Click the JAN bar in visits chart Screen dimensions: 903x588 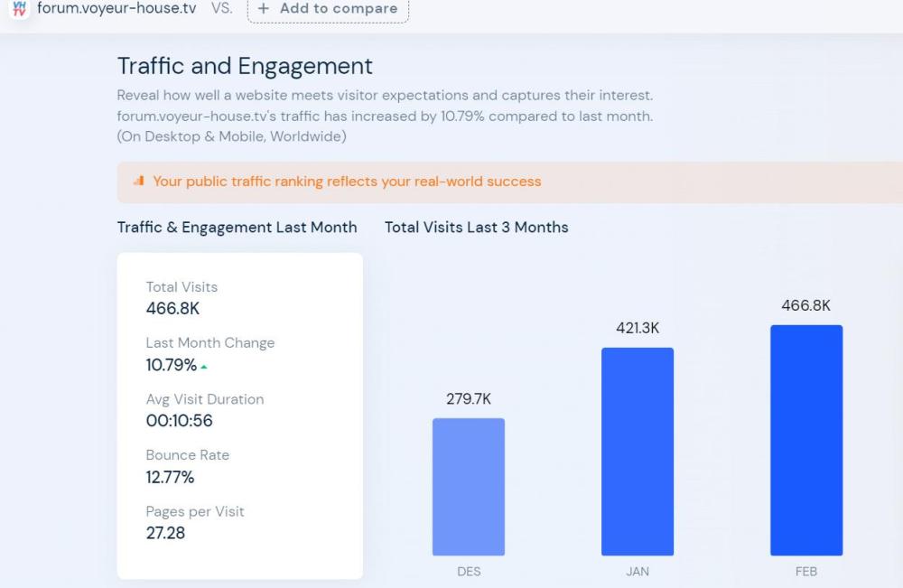(x=637, y=452)
